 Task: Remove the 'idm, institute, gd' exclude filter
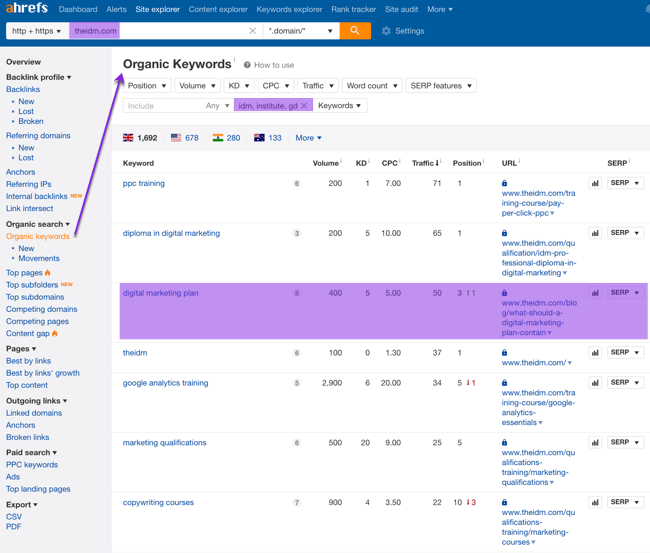click(304, 106)
